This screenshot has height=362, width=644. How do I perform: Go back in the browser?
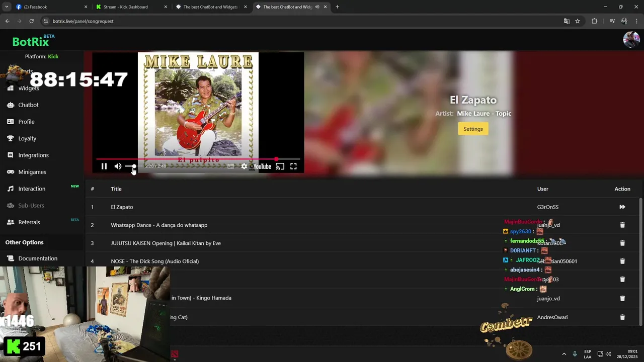pyautogui.click(x=7, y=21)
